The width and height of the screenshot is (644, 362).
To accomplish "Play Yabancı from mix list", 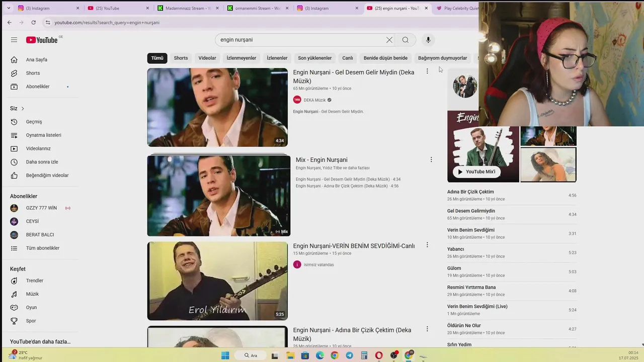I will click(x=512, y=252).
